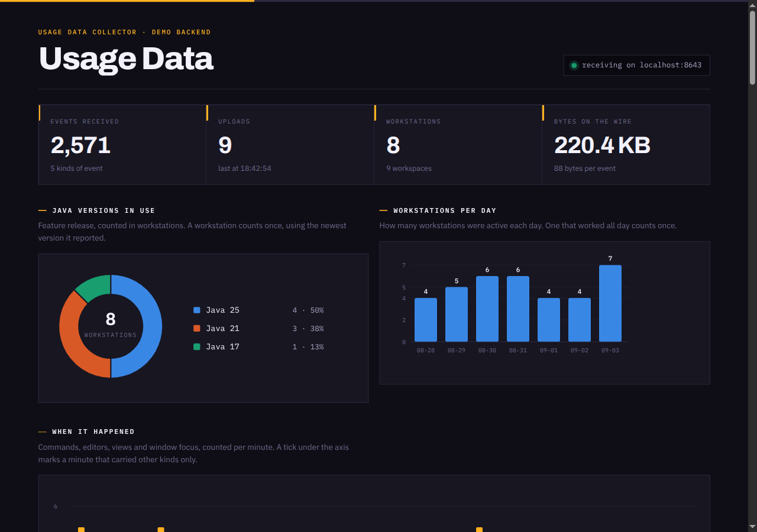Viewport: 757px width, 532px height.
Task: Click the 'receiving on localhost:8643' status badge
Action: [x=636, y=66]
